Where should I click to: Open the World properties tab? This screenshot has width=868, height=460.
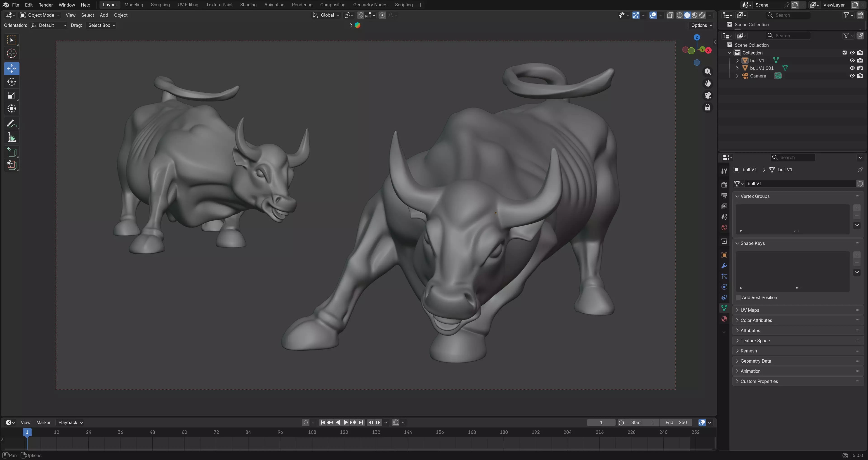(724, 228)
